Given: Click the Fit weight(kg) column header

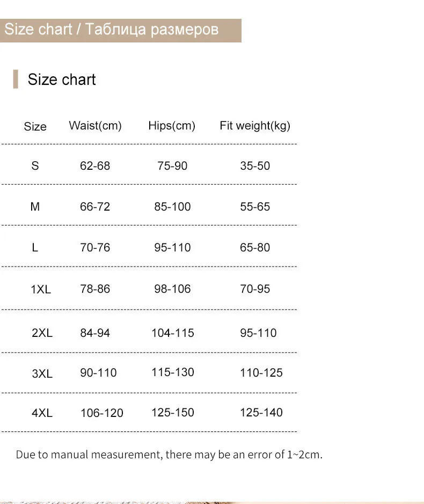Looking at the screenshot, I should click(255, 126).
